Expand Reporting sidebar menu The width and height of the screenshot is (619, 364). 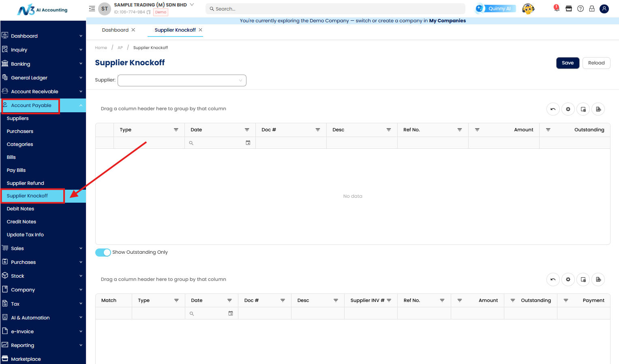click(43, 345)
